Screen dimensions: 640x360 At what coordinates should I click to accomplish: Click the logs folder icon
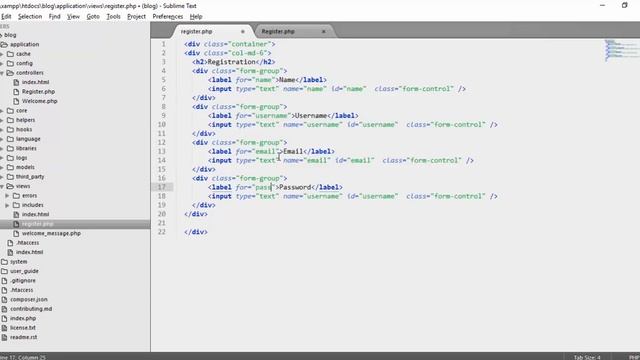(11, 158)
